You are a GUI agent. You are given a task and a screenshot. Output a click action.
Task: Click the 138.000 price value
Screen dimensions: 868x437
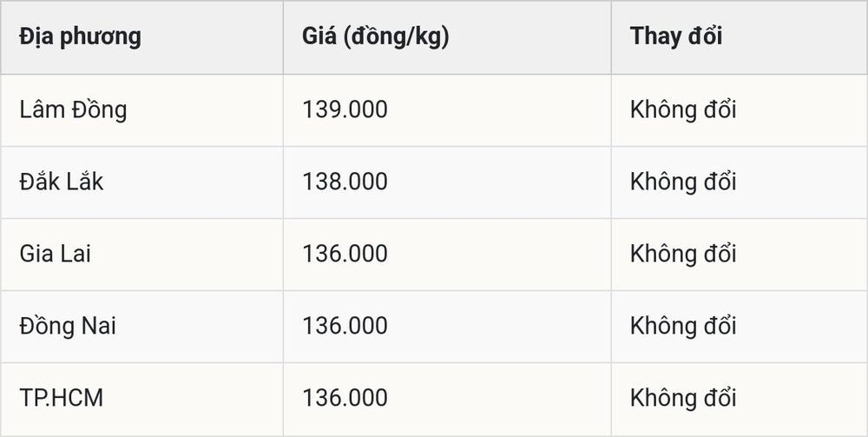(x=345, y=182)
